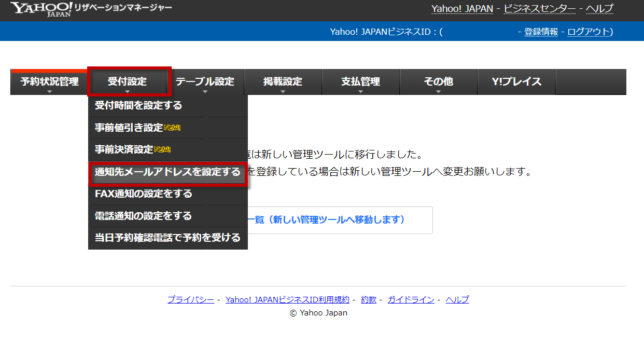This screenshot has width=644, height=344.
Task: Select the 事前値引き設定 menu item
Action: (168, 128)
